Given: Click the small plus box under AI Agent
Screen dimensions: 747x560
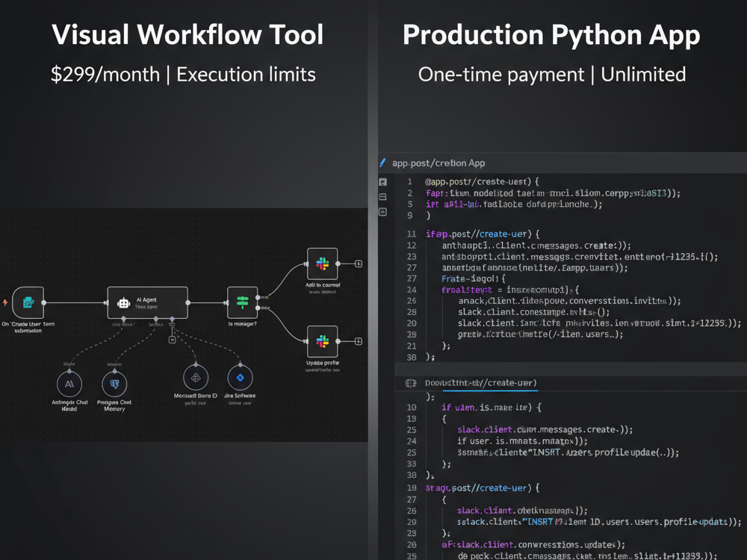Looking at the screenshot, I should coord(172,340).
